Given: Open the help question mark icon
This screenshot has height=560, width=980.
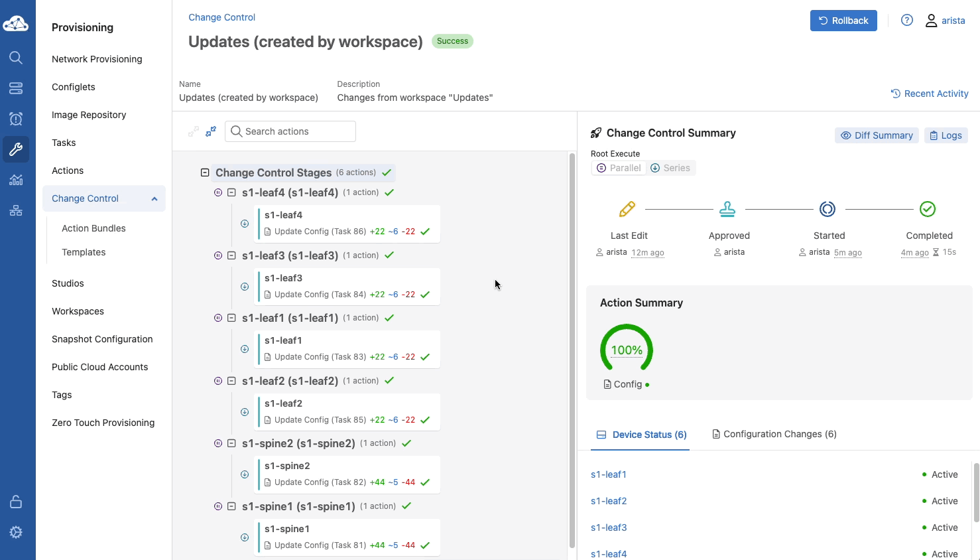Looking at the screenshot, I should [x=907, y=21].
